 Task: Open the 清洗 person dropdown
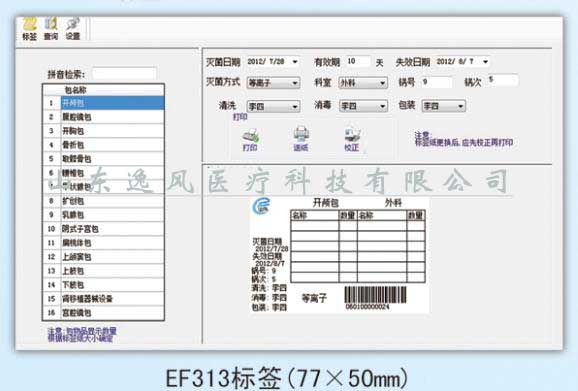(273, 107)
